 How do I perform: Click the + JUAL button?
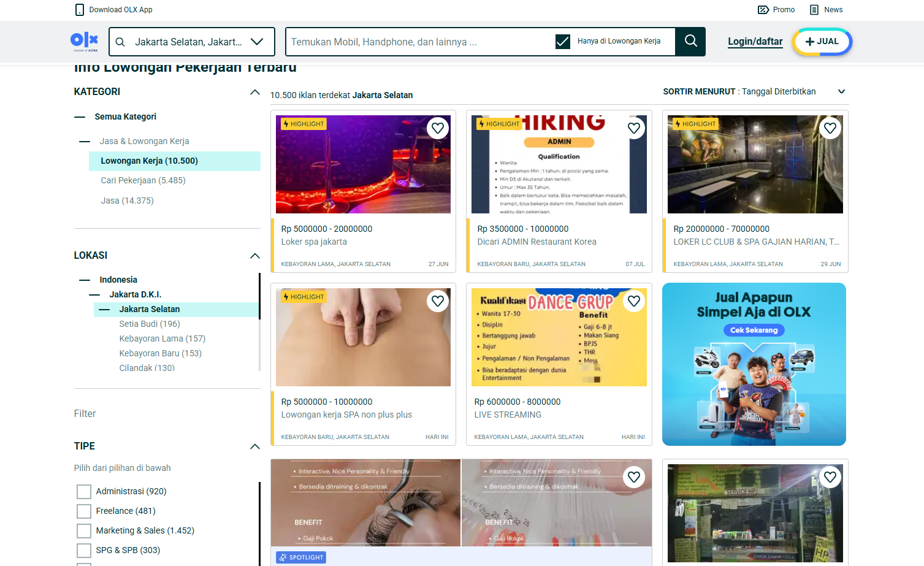(822, 42)
